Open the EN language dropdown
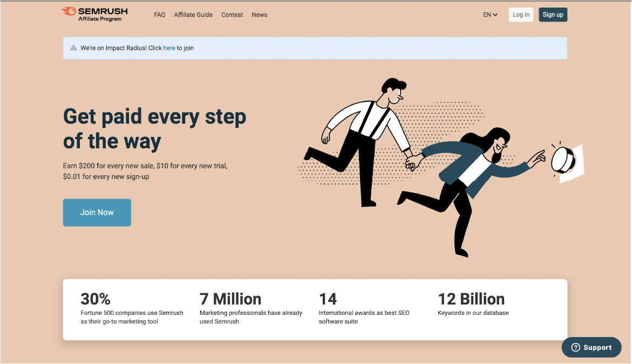Image resolution: width=632 pixels, height=364 pixels. (490, 15)
